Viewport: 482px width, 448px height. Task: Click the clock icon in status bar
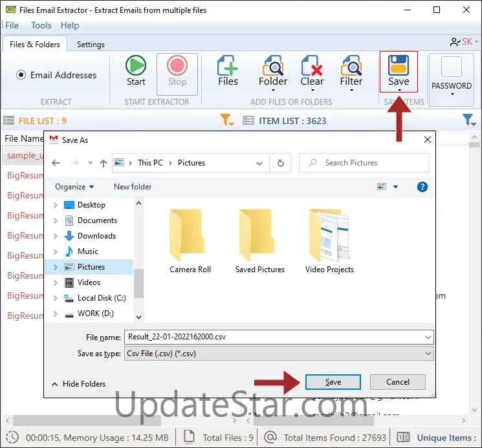12,437
